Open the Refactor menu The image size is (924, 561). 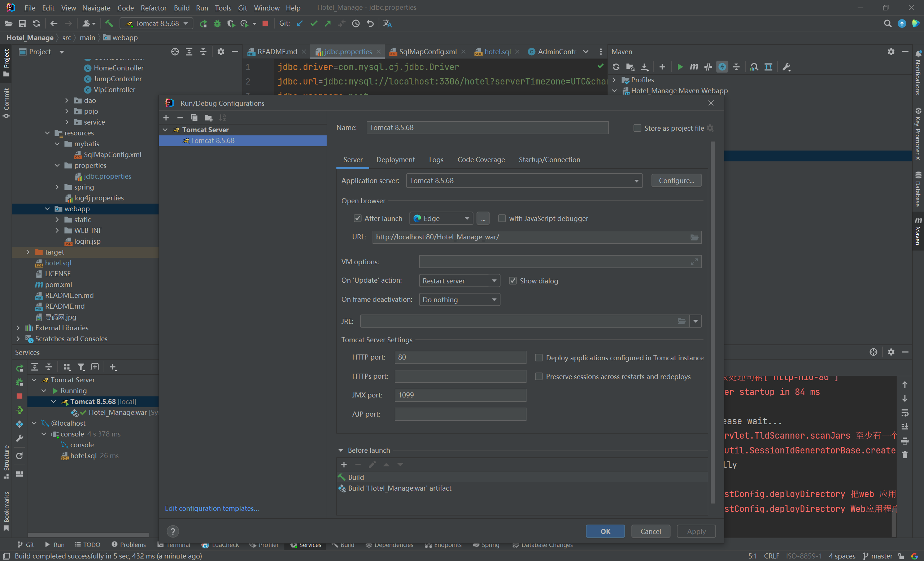pyautogui.click(x=153, y=8)
